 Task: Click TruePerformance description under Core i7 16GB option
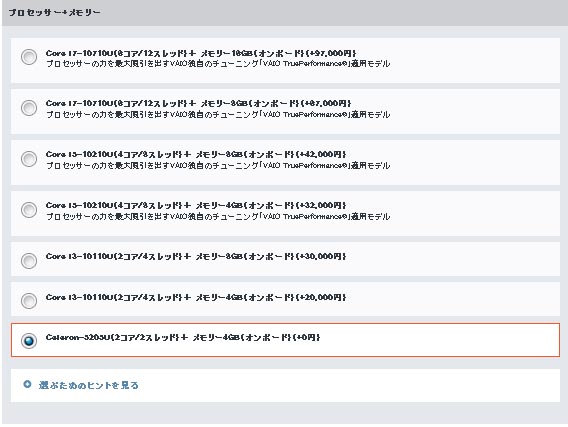tap(218, 64)
